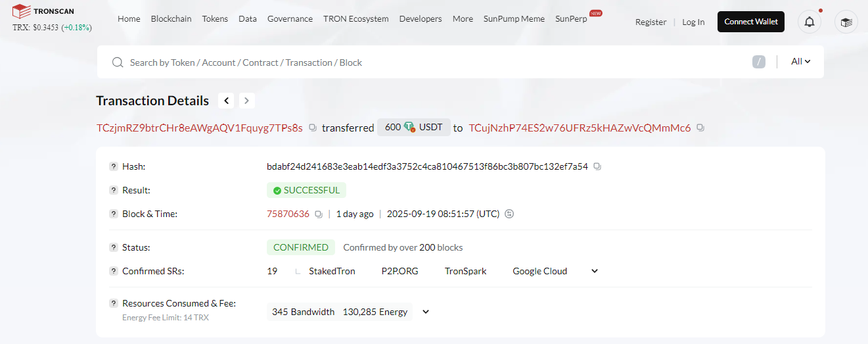The height and width of the screenshot is (344, 868).
Task: Open the Tokens menu
Action: coord(215,18)
